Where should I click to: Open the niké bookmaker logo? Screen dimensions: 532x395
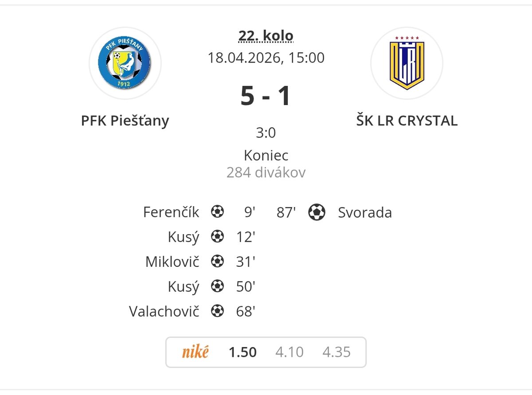point(195,352)
